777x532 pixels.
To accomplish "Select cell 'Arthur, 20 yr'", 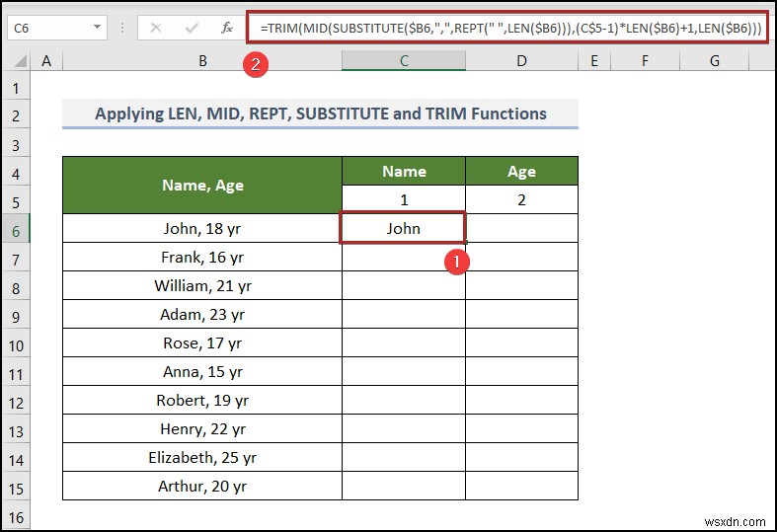I will [x=202, y=486].
